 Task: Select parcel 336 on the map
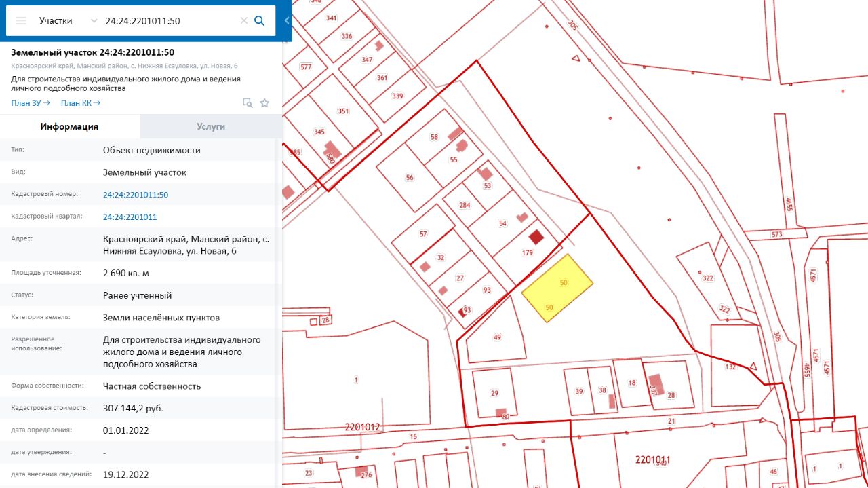[347, 36]
